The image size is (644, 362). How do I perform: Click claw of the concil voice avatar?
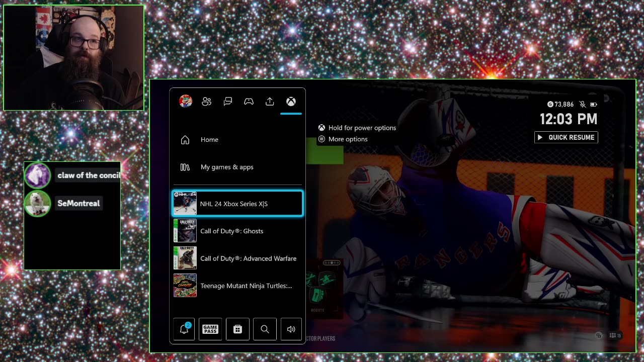[x=37, y=175]
